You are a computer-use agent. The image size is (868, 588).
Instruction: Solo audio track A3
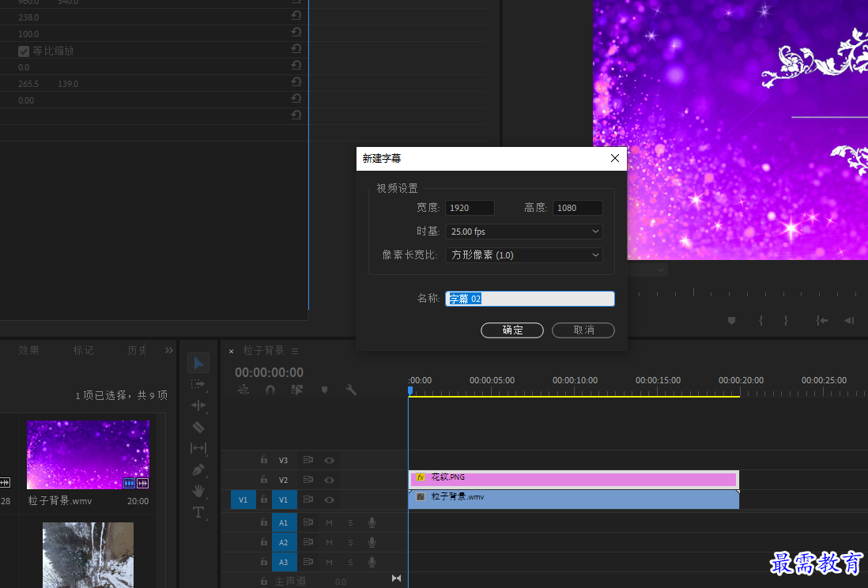coord(350,563)
